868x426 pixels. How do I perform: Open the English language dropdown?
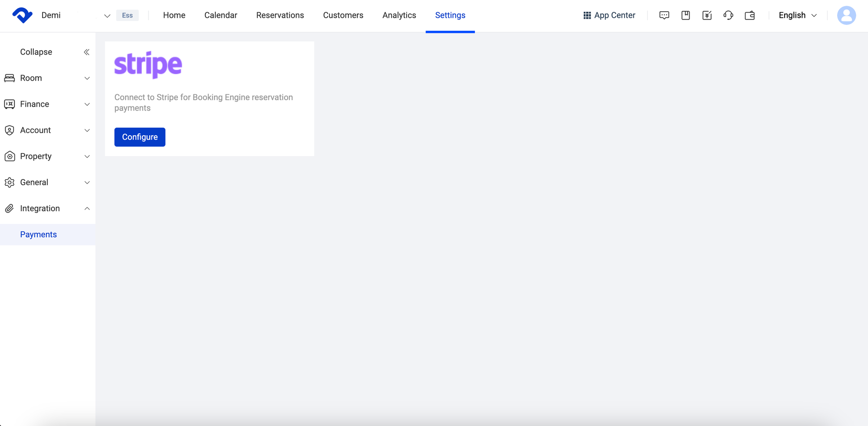[x=797, y=15]
